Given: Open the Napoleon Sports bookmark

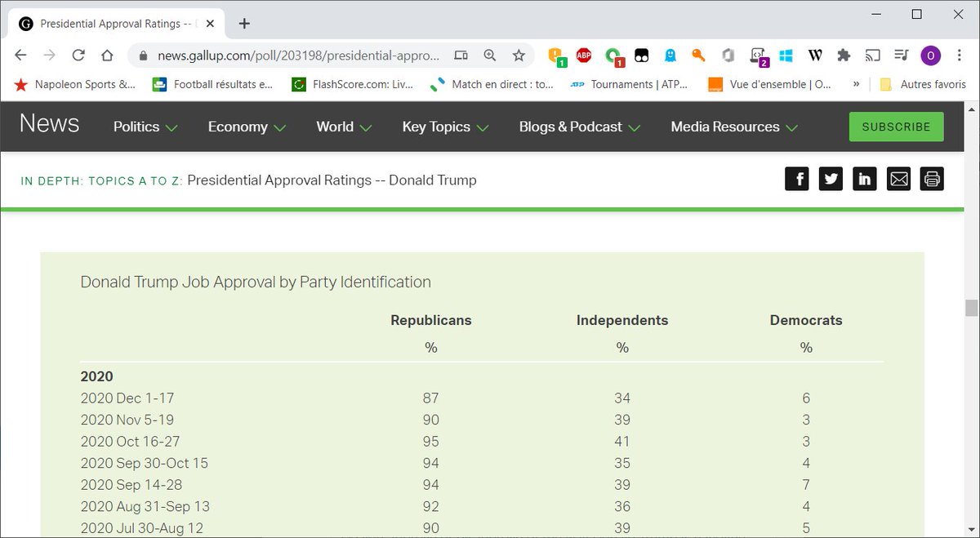Looking at the screenshot, I should click(74, 84).
